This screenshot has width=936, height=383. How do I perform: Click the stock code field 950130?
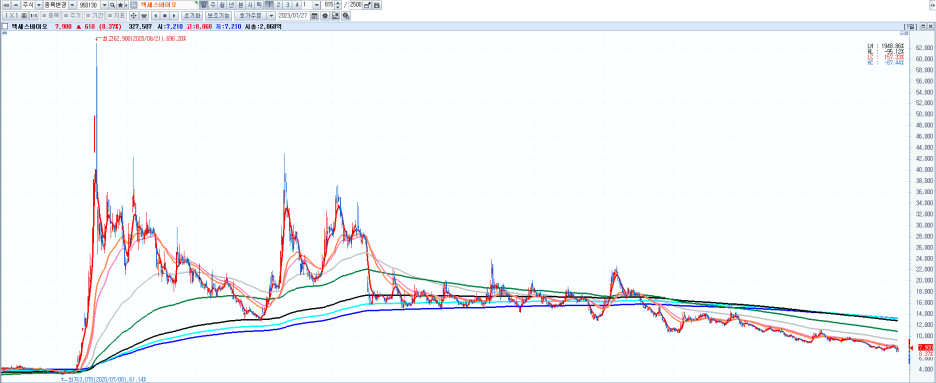click(x=88, y=5)
